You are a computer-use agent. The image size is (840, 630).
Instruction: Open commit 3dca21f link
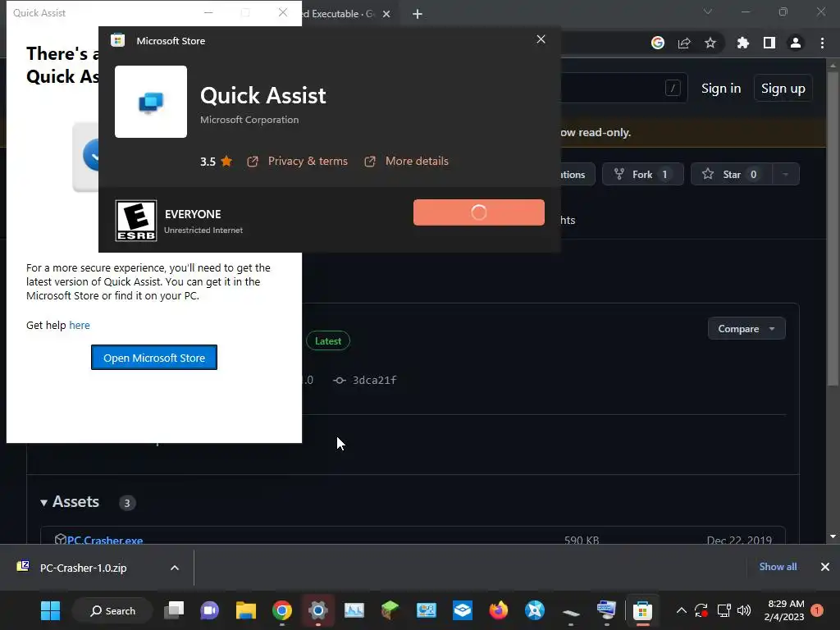coord(374,380)
